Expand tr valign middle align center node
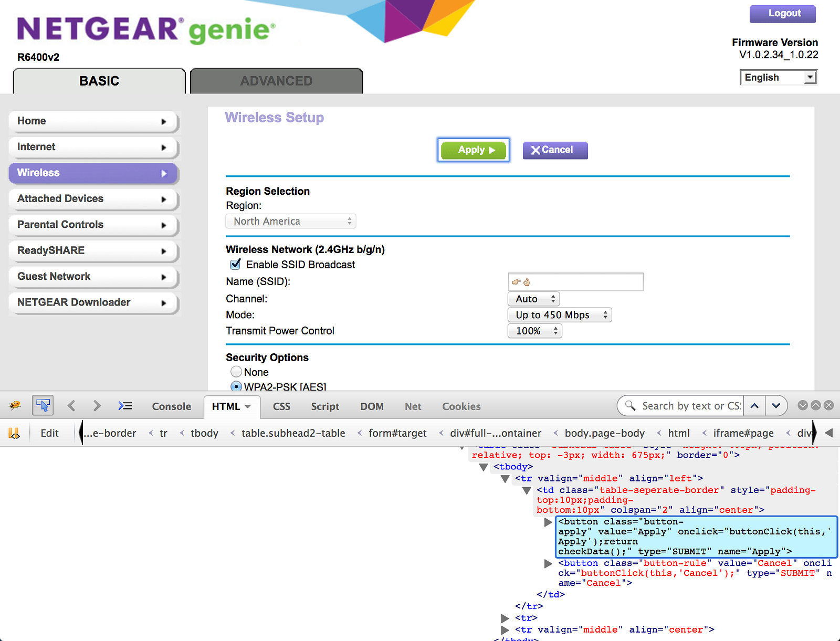The height and width of the screenshot is (641, 840). click(x=505, y=629)
